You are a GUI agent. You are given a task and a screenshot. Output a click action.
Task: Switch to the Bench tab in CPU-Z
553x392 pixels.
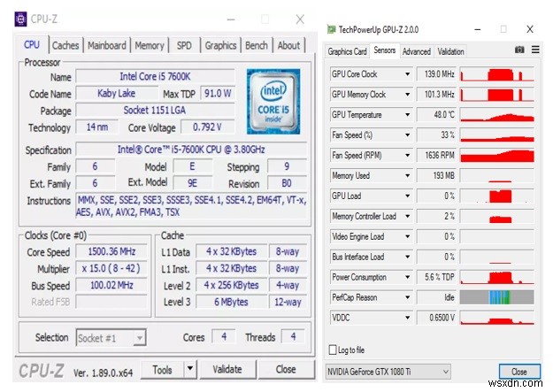[257, 45]
